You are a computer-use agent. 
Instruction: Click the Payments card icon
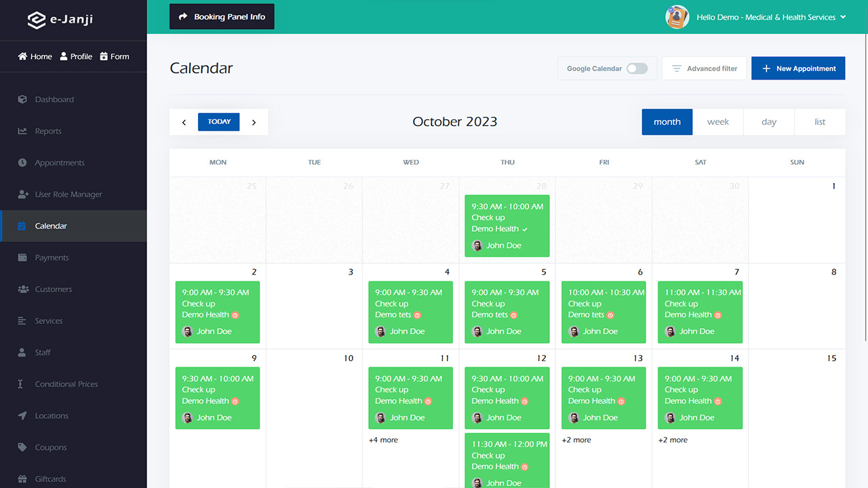pos(22,258)
